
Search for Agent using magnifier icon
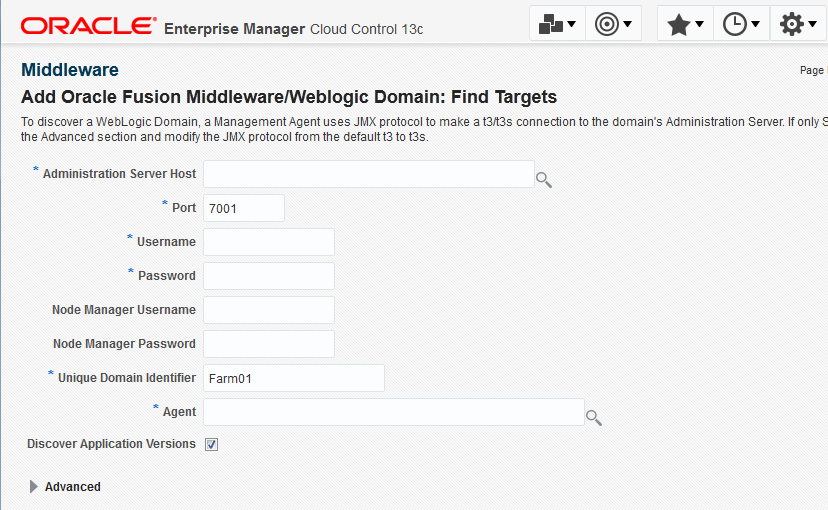pyautogui.click(x=594, y=418)
